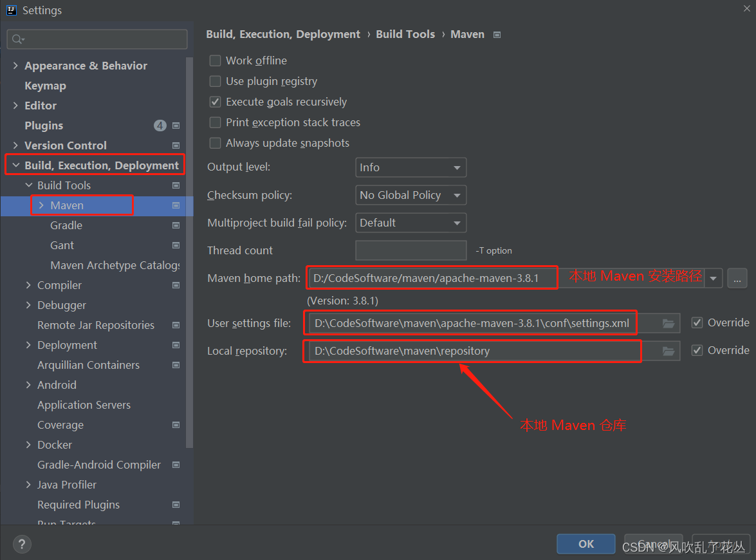Click the project icon beside Remote Jar Repositories
This screenshot has height=560, width=756.
(176, 326)
